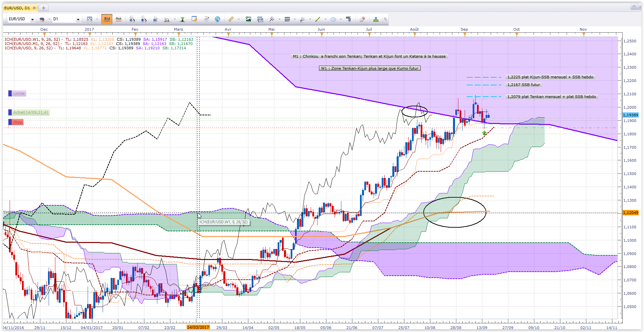Viewport: 644px width, 332px height.
Task: Select the Achat(14/09,21,4) order label
Action: coord(31,112)
